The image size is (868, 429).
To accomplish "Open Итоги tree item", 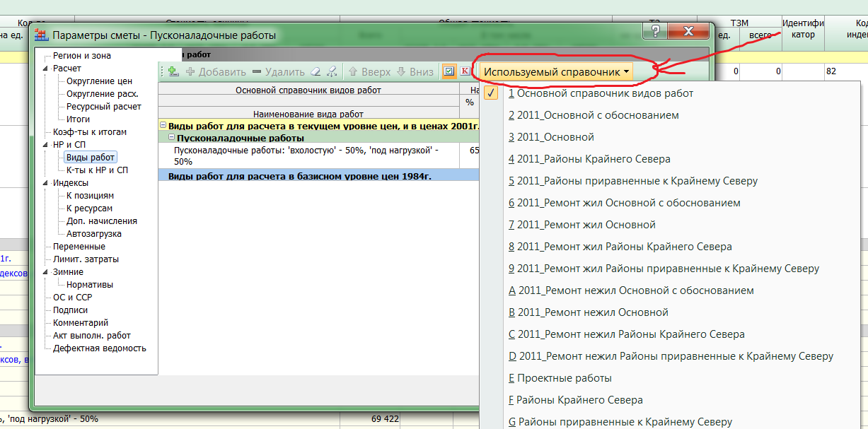I will pos(78,119).
